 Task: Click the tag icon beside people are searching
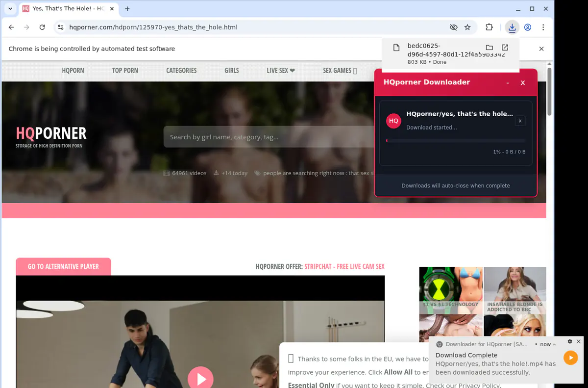[x=257, y=173]
